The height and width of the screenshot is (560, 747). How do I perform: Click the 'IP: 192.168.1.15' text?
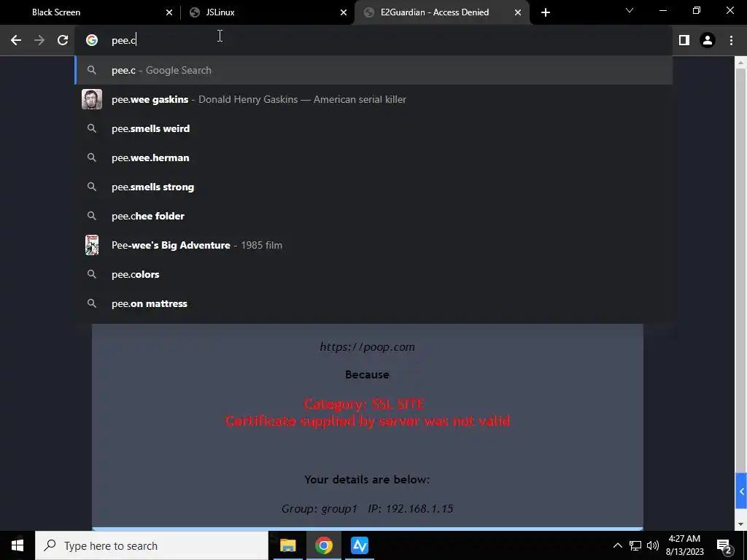pos(411,508)
